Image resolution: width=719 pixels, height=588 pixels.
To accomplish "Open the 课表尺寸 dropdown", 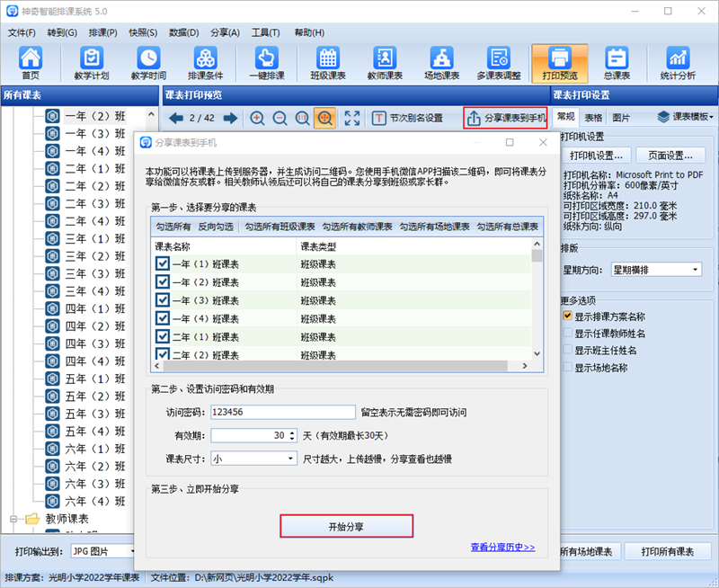I will 253,459.
